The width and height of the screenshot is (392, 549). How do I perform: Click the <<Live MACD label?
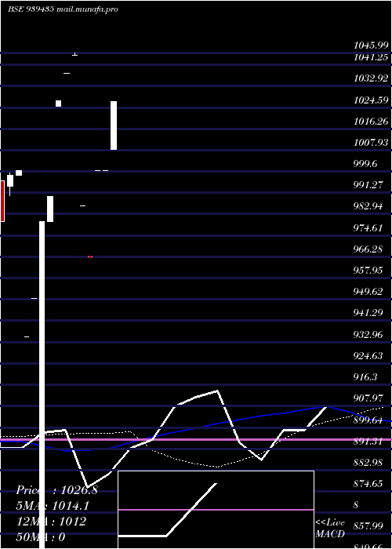[x=330, y=529]
